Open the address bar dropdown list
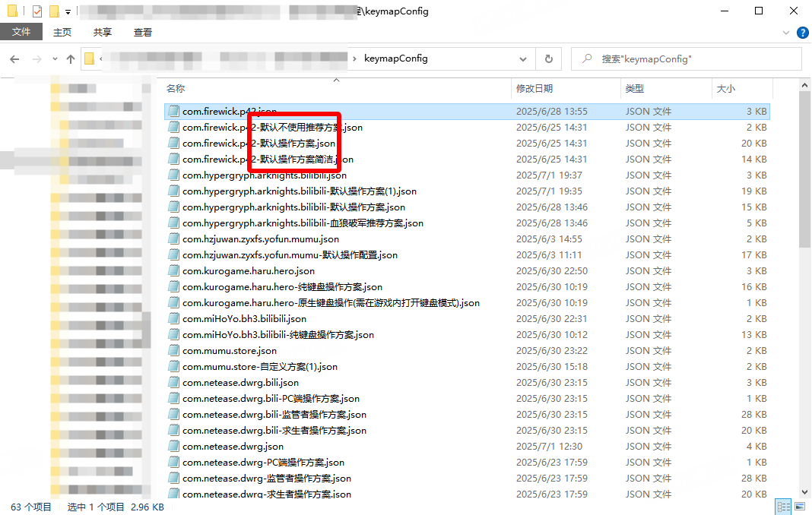Screen dimensions: 812x515 523,58
